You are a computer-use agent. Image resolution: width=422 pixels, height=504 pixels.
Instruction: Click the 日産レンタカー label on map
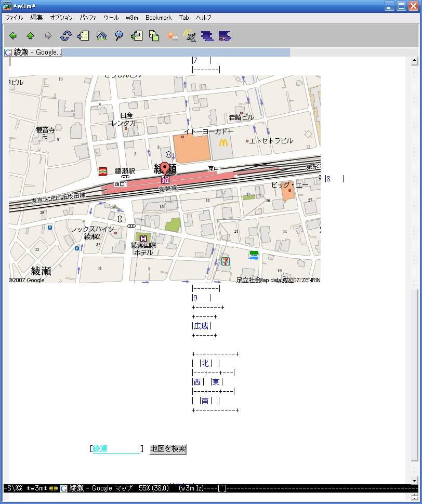click(x=127, y=120)
